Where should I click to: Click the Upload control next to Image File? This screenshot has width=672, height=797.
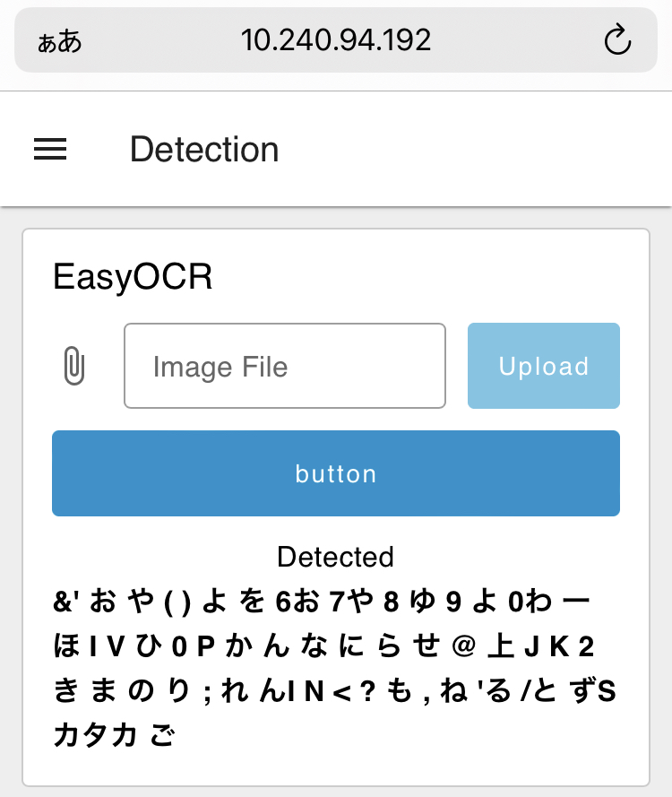point(543,366)
